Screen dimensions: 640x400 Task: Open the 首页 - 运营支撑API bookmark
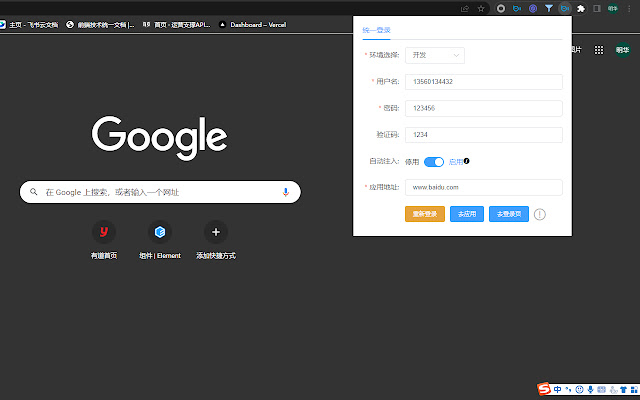pos(177,25)
